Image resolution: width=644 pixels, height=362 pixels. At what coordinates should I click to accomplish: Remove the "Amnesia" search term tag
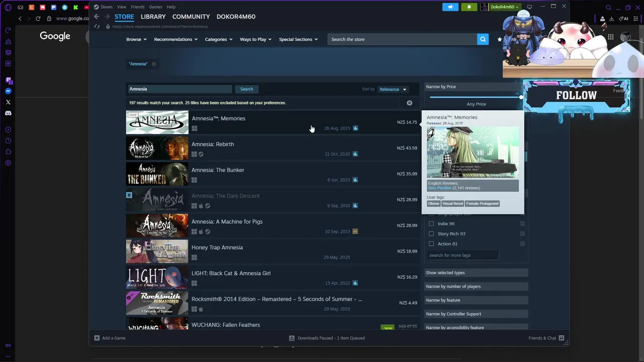[154, 64]
